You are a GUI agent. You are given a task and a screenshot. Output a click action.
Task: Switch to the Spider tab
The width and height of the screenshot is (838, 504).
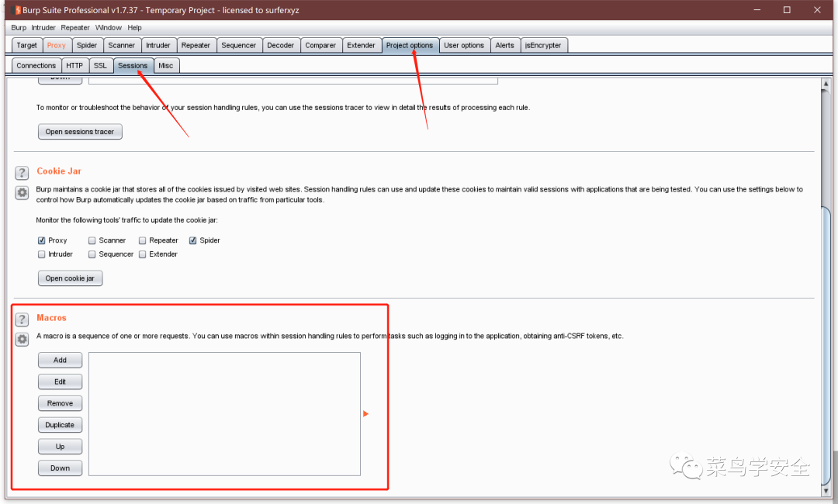click(87, 46)
